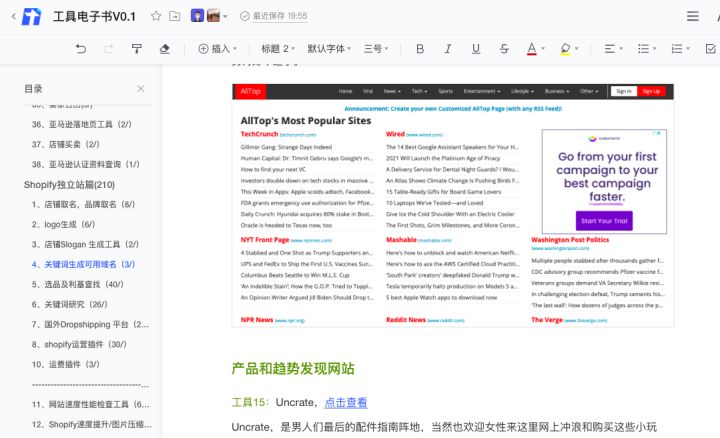Toggle bold formatting
The image size is (720, 438).
[420, 48]
